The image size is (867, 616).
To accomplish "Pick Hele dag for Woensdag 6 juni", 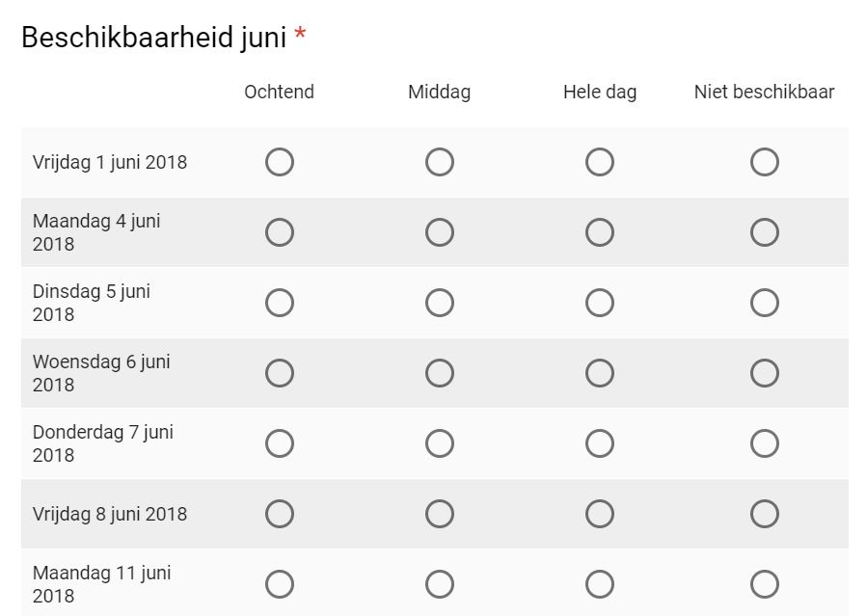I will pyautogui.click(x=600, y=373).
